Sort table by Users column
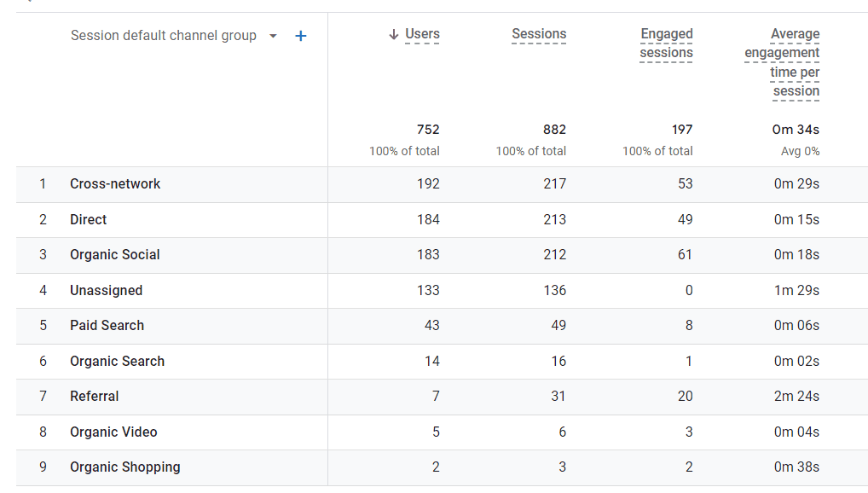 (x=422, y=34)
